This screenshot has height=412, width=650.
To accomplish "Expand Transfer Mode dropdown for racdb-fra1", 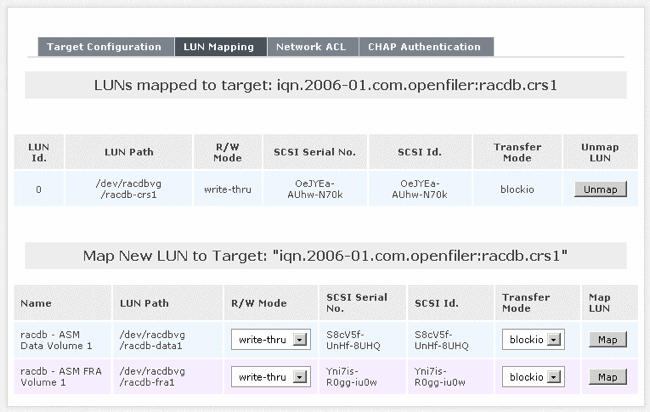I will tap(531, 377).
